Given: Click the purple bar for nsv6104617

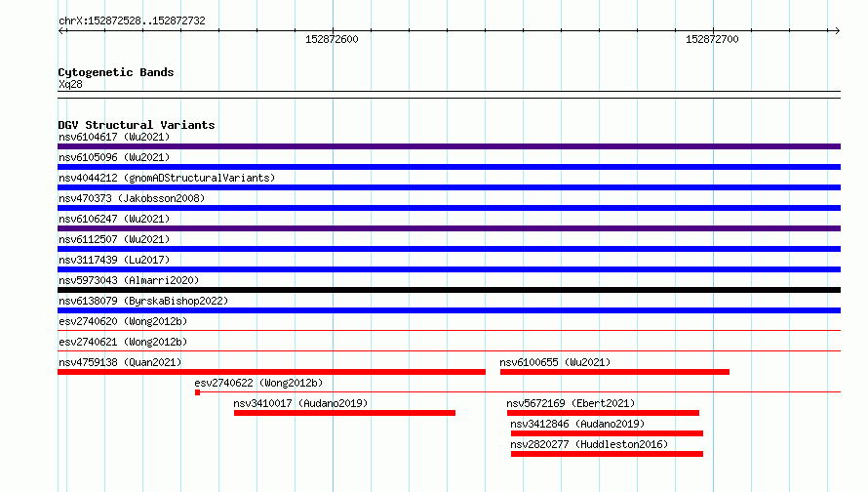Looking at the screenshot, I should (x=449, y=146).
